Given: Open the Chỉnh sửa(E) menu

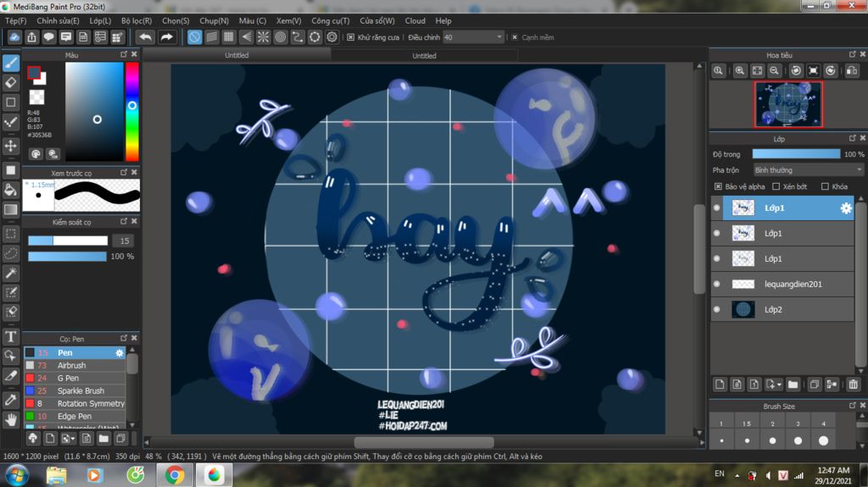Looking at the screenshot, I should 58,20.
